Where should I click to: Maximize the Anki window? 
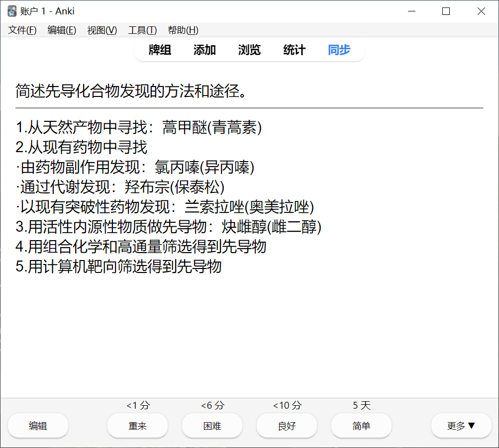(x=446, y=11)
